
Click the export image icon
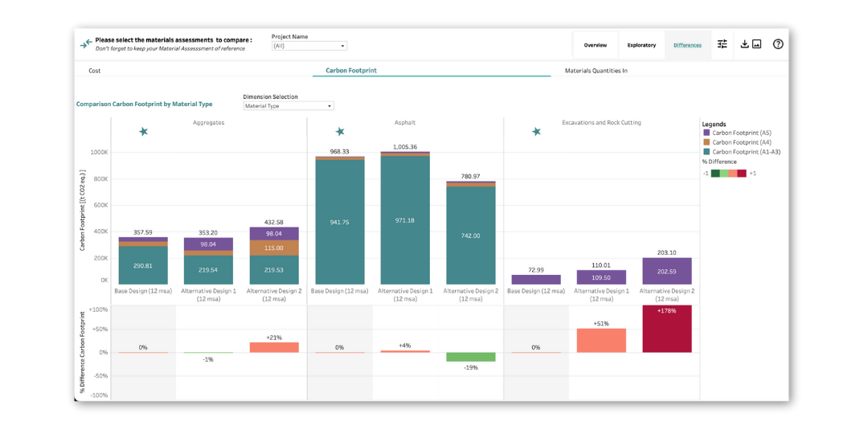pos(756,44)
